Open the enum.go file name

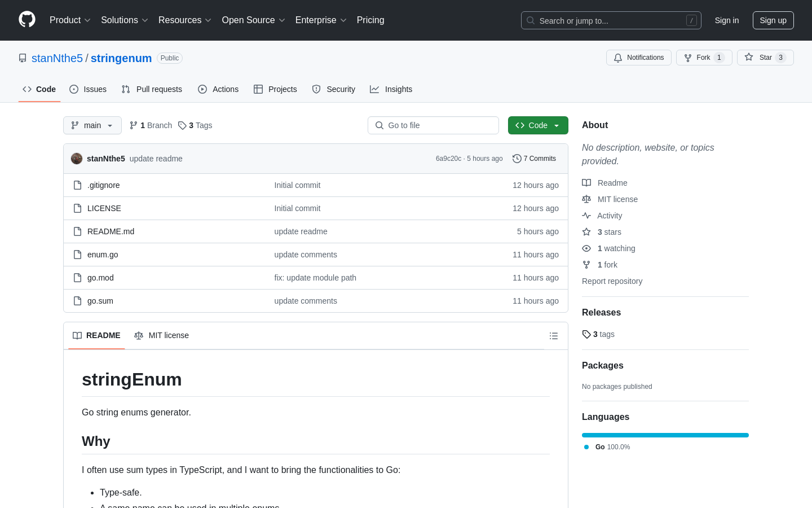[x=103, y=255]
